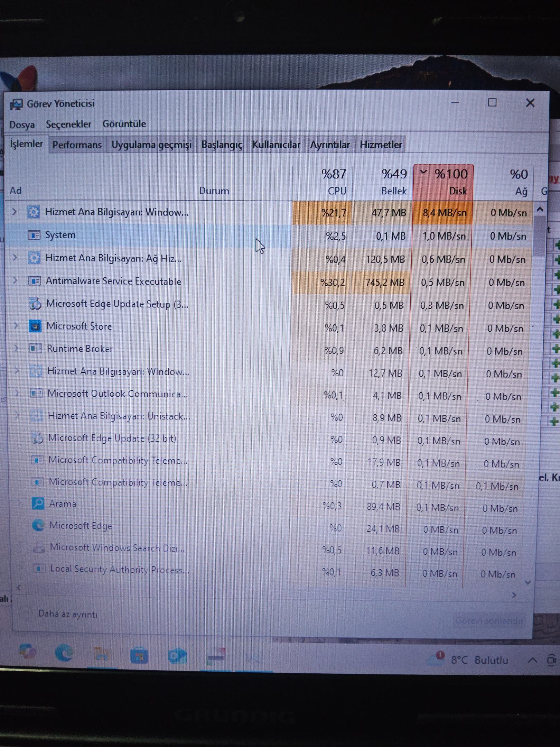Switch to the Uygulama geçmişi tab
Viewport: 560px width, 747px height.
pyautogui.click(x=151, y=145)
